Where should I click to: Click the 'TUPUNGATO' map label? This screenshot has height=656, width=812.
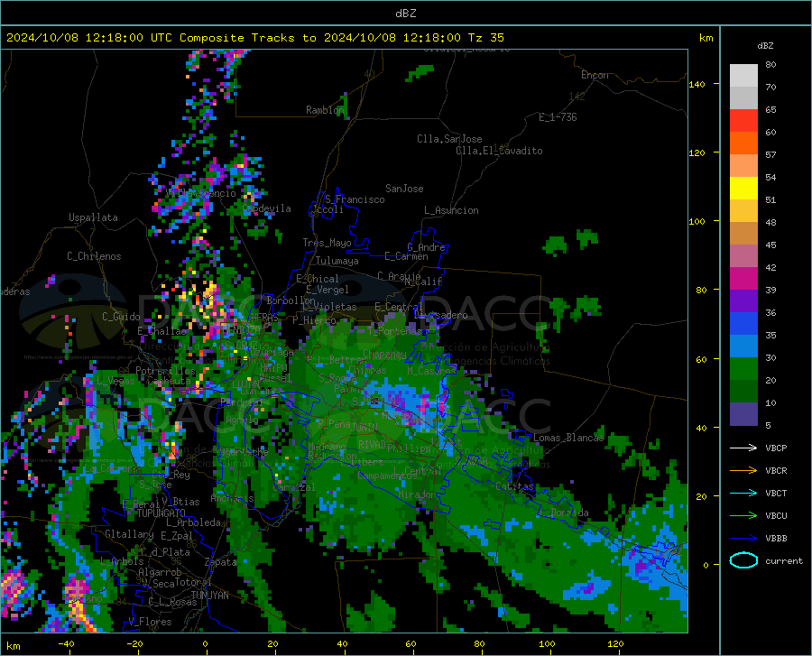tap(161, 513)
